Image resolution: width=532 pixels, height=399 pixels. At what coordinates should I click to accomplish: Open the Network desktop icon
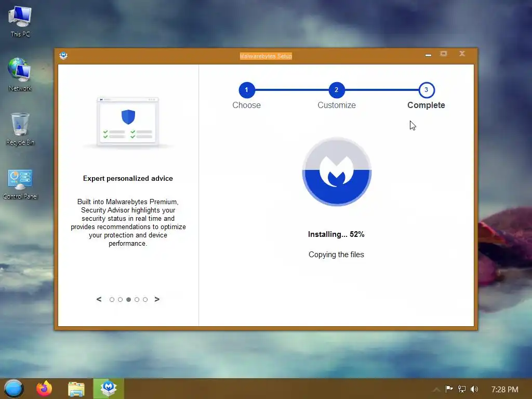tap(20, 75)
